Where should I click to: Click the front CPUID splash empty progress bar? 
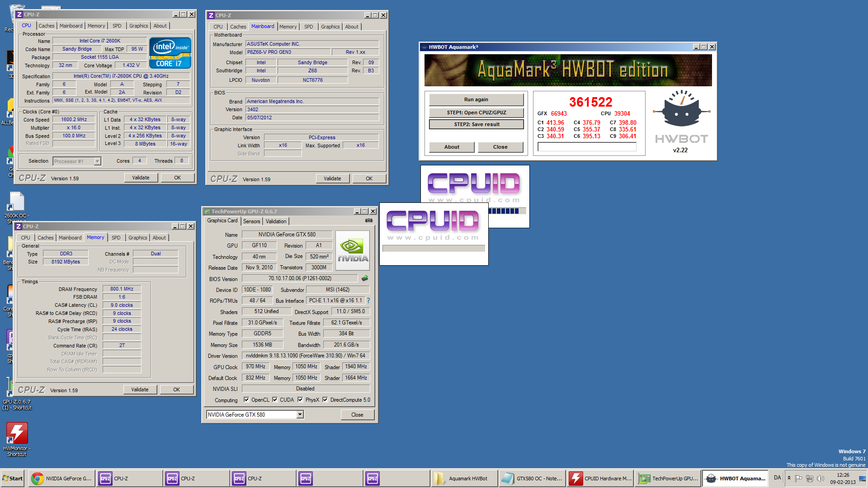click(x=434, y=249)
